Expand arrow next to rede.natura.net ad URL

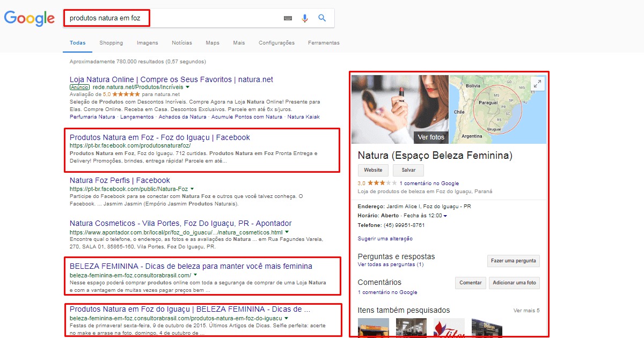click(x=188, y=87)
